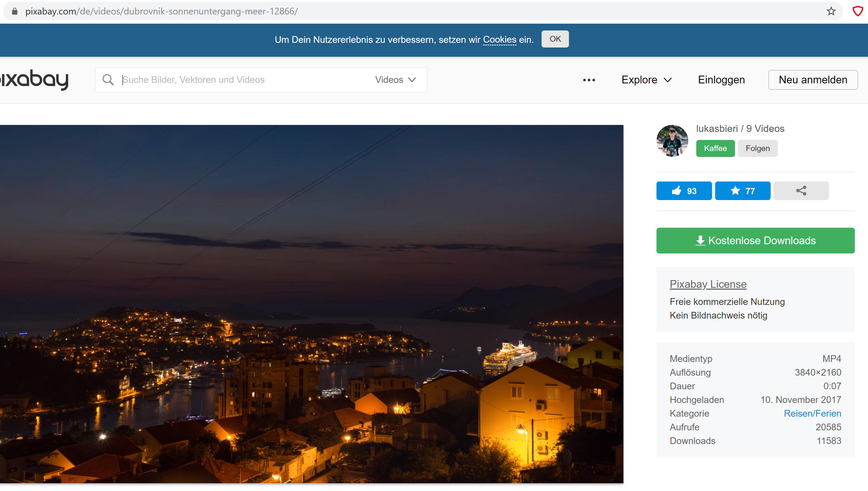
Task: Click Einloggen in the header
Action: pyautogui.click(x=721, y=80)
